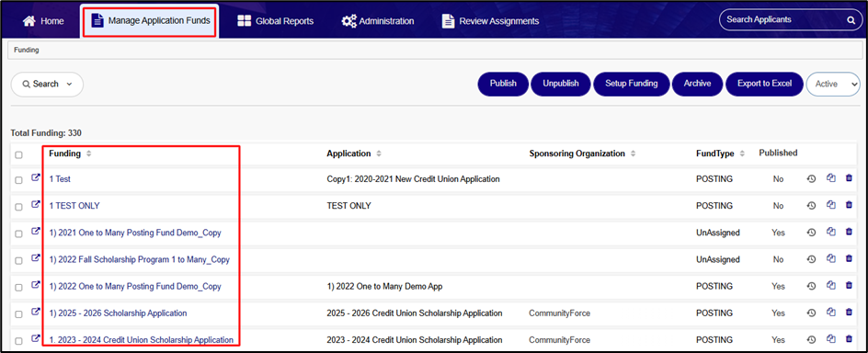View history icon for 1 Test row

coord(811,178)
